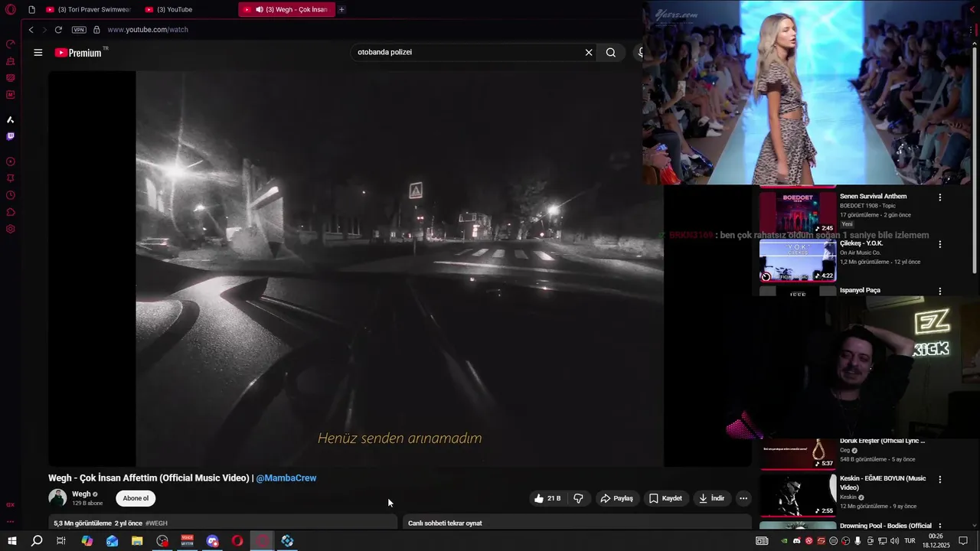Open Extensions cube icon in Opera sidebar
The image size is (980, 551).
tap(11, 212)
